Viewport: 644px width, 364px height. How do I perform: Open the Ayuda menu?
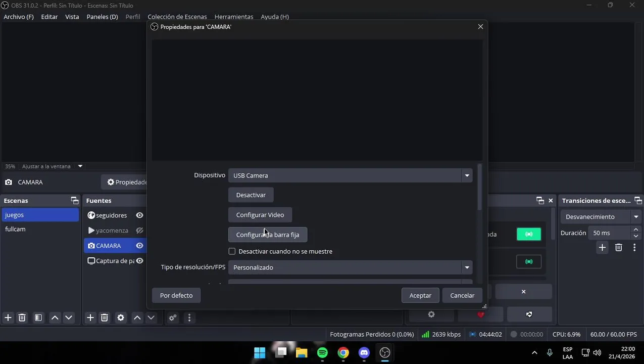pyautogui.click(x=275, y=17)
